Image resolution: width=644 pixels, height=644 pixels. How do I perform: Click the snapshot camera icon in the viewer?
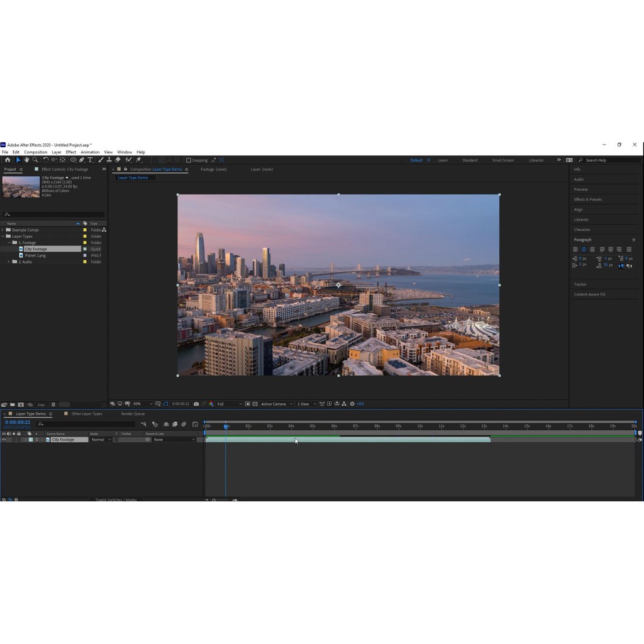[x=196, y=404]
